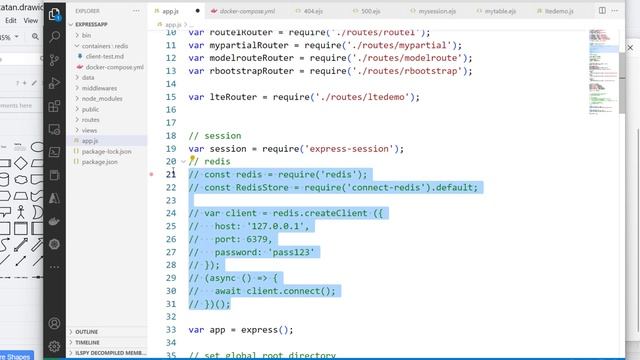Expand the ILSPY DECOMPILED MEMBERS section
640x360 pixels.
tap(110, 353)
